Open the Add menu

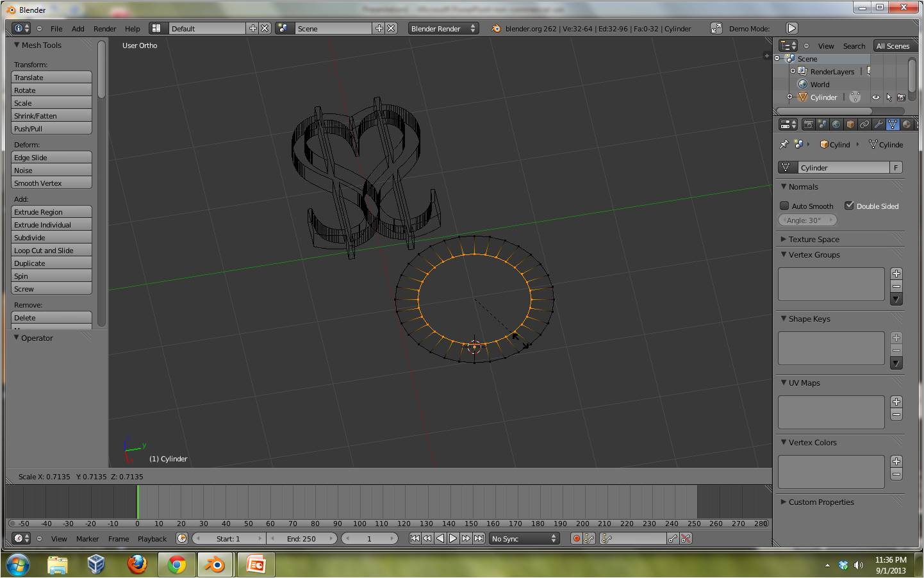(x=78, y=29)
